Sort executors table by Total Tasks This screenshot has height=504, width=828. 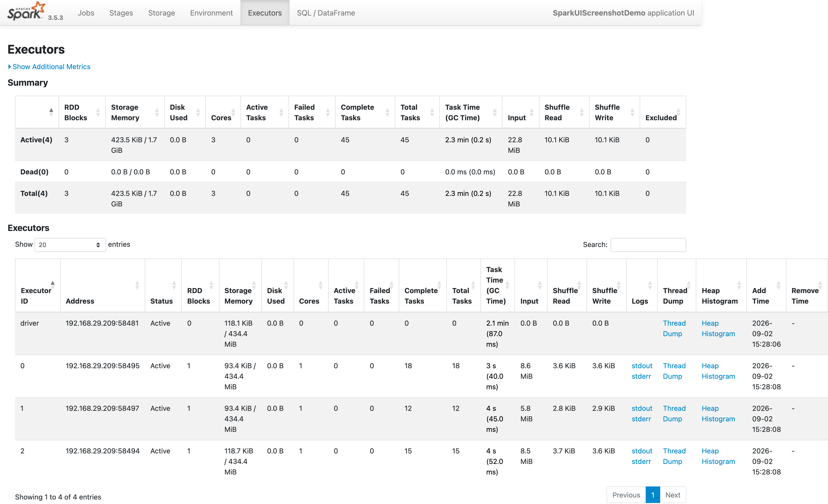click(463, 286)
